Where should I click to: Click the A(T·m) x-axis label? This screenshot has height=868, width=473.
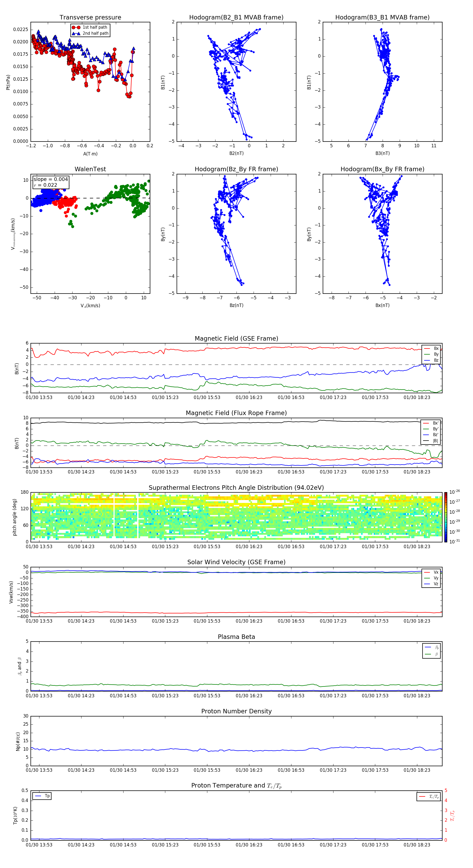point(90,154)
